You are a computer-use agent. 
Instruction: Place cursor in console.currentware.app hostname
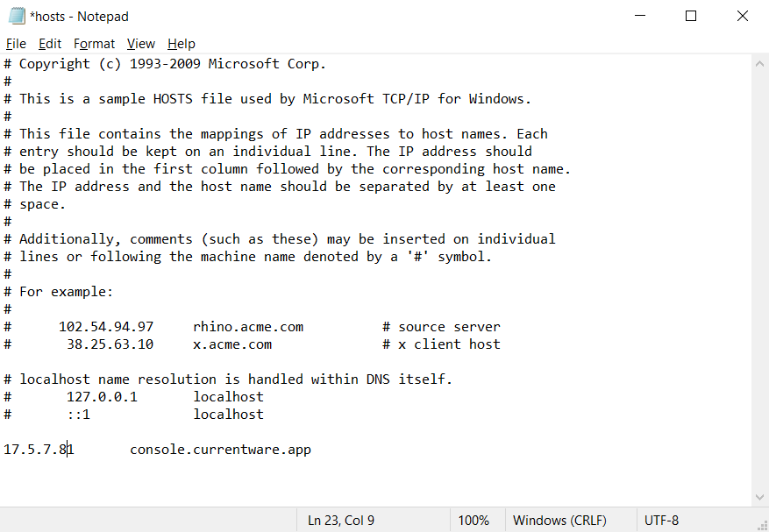click(x=220, y=450)
